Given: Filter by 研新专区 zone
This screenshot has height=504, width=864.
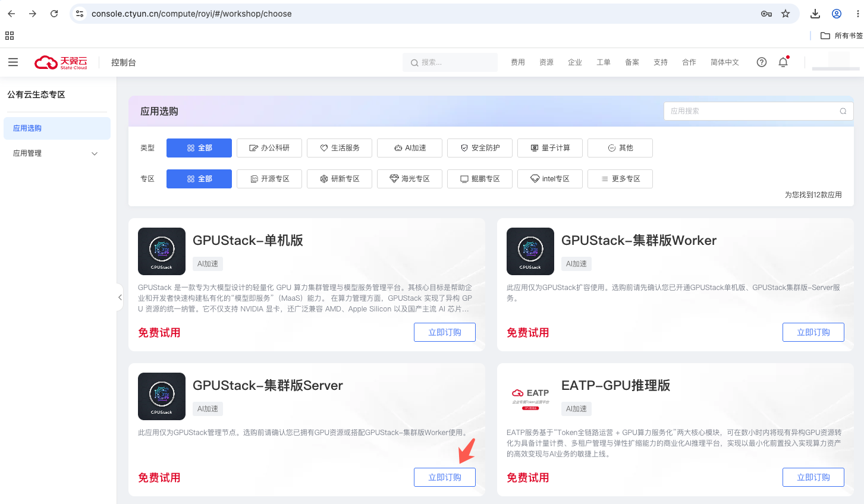Looking at the screenshot, I should [340, 179].
